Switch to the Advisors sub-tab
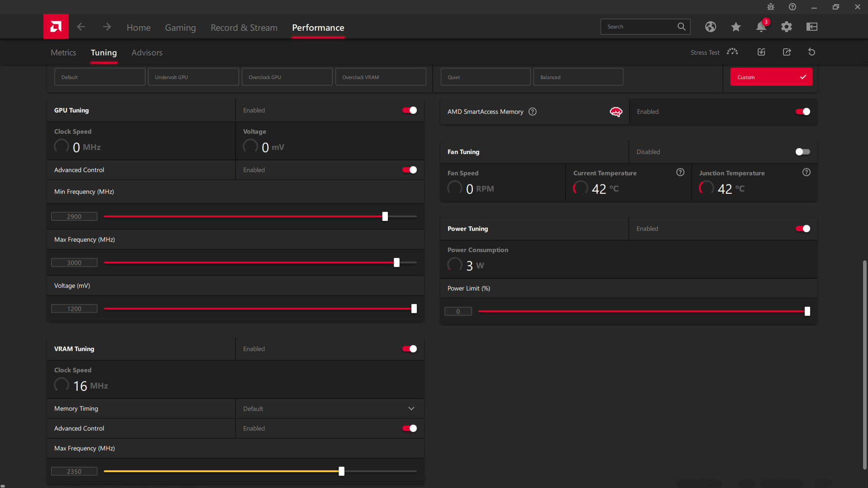Viewport: 868px width, 488px height. (x=147, y=52)
